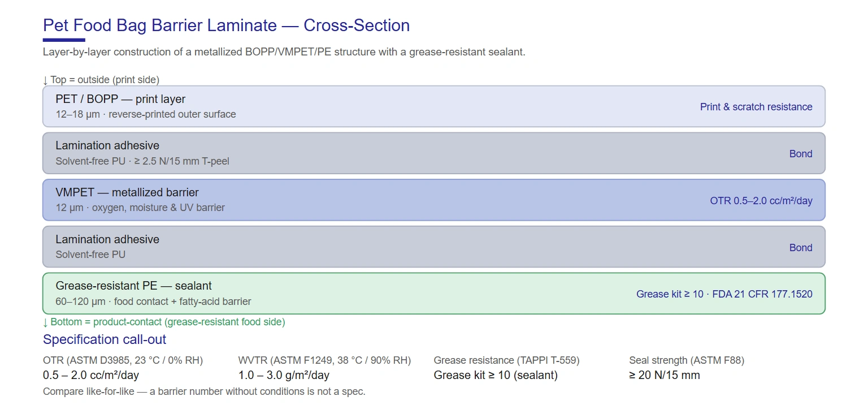The image size is (868, 409).
Task: Click the Compare like-for-like footnote text
Action: (204, 391)
